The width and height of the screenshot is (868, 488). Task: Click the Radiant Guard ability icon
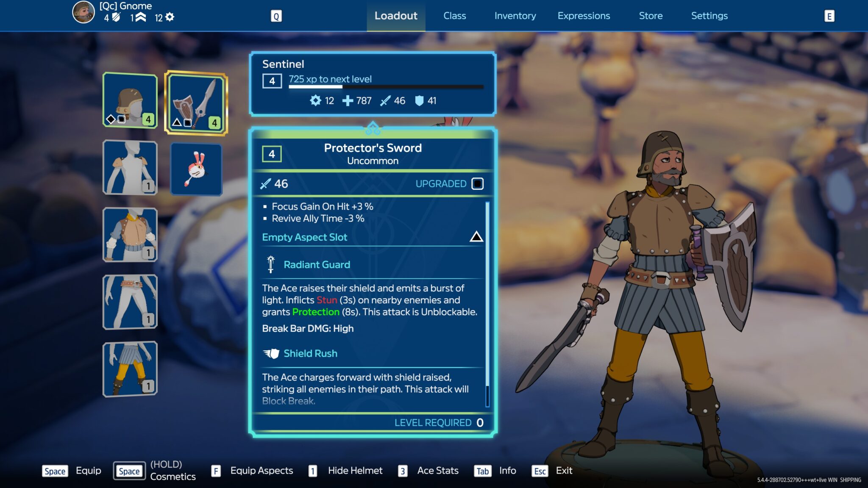271,264
